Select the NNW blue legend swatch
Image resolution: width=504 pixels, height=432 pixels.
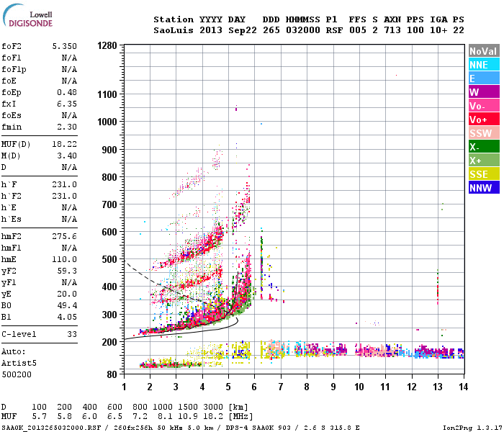click(484, 187)
